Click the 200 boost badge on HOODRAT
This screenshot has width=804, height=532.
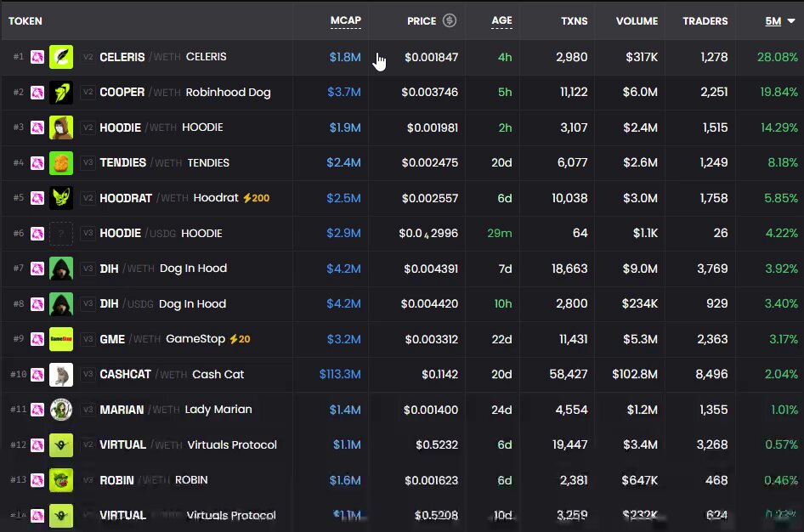[257, 198]
